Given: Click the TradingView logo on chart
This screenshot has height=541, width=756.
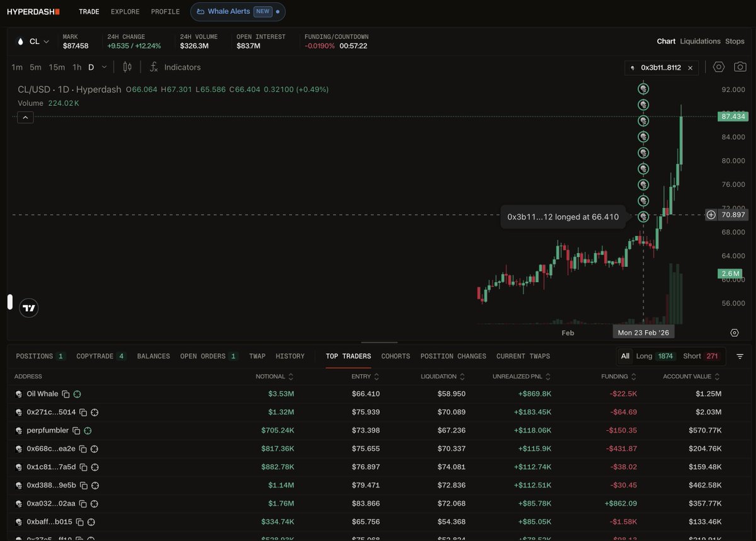Looking at the screenshot, I should point(29,308).
